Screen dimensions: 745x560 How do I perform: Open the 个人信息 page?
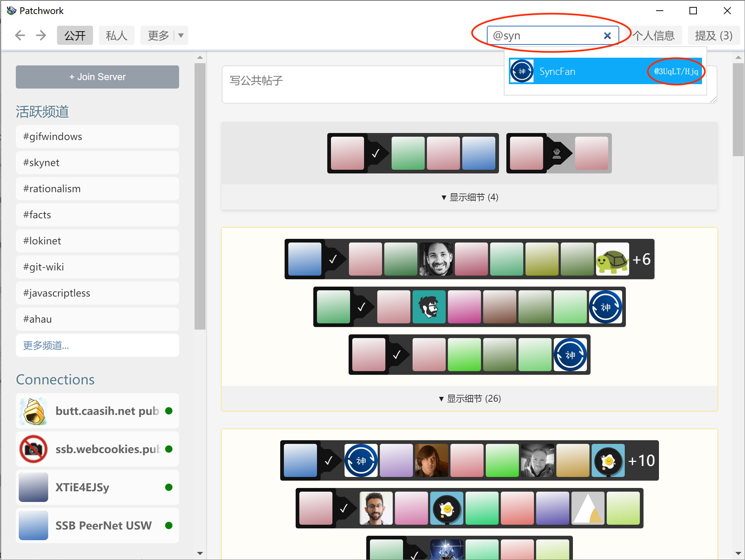click(654, 35)
